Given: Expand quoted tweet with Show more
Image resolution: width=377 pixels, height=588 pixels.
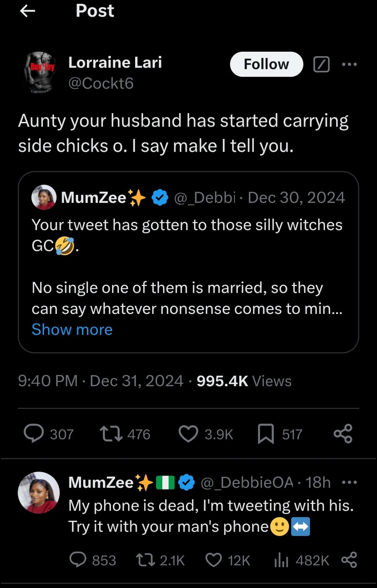Looking at the screenshot, I should point(72,330).
